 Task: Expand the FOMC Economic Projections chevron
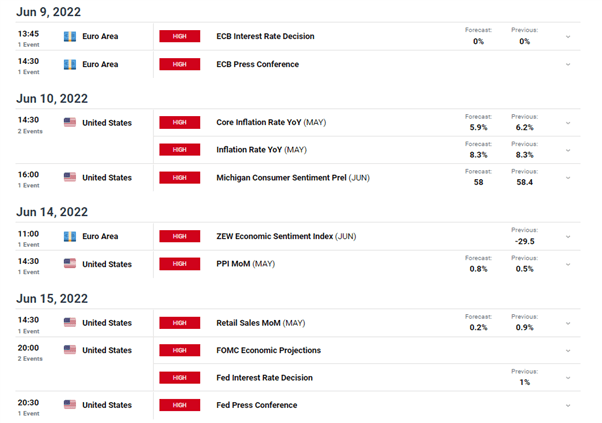pos(568,351)
